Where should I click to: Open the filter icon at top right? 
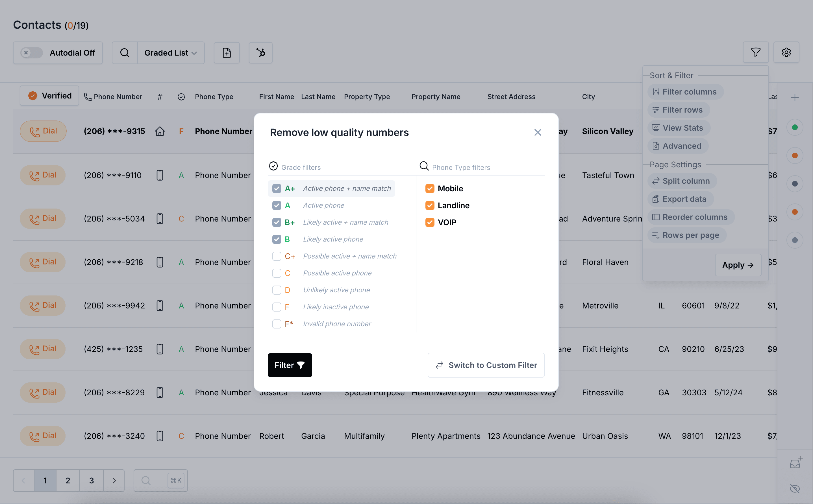[x=756, y=52]
